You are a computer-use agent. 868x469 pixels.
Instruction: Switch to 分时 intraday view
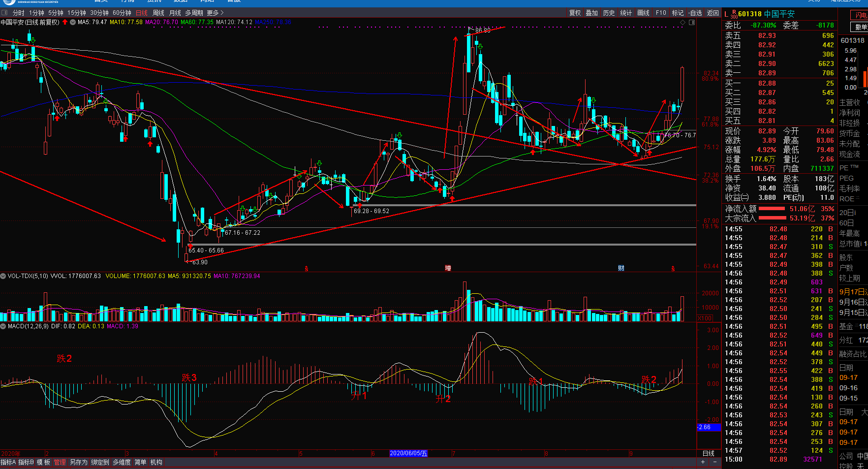[x=18, y=13]
